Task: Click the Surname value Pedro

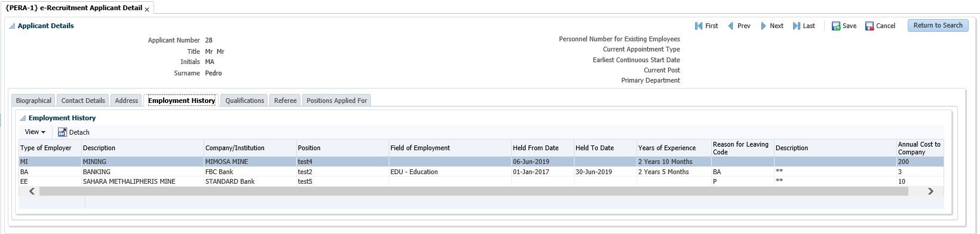Action: 213,73
